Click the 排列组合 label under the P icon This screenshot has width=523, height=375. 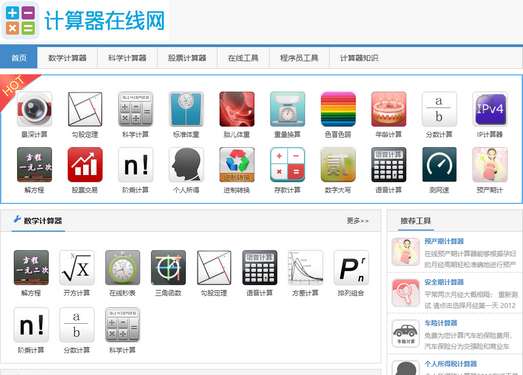pyautogui.click(x=351, y=293)
